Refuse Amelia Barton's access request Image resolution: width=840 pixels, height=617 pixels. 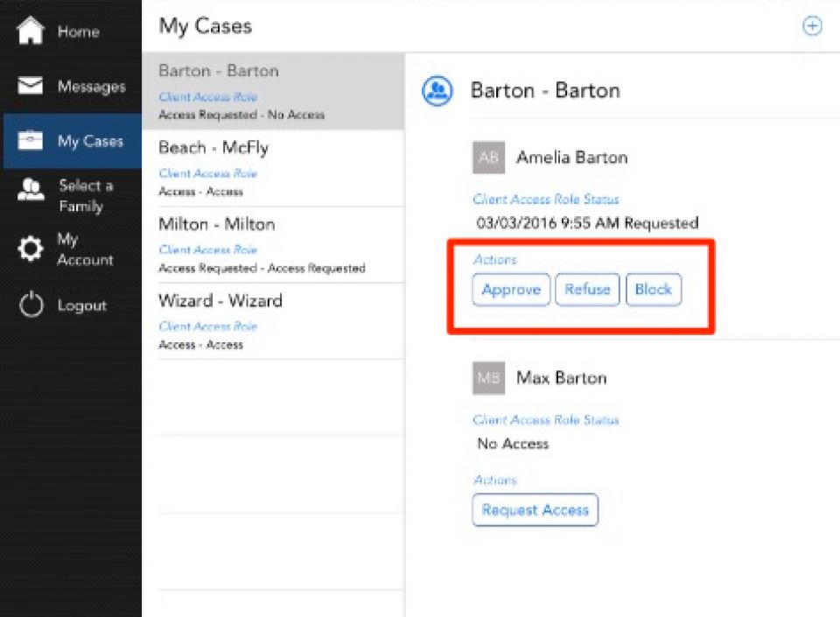pyautogui.click(x=587, y=290)
